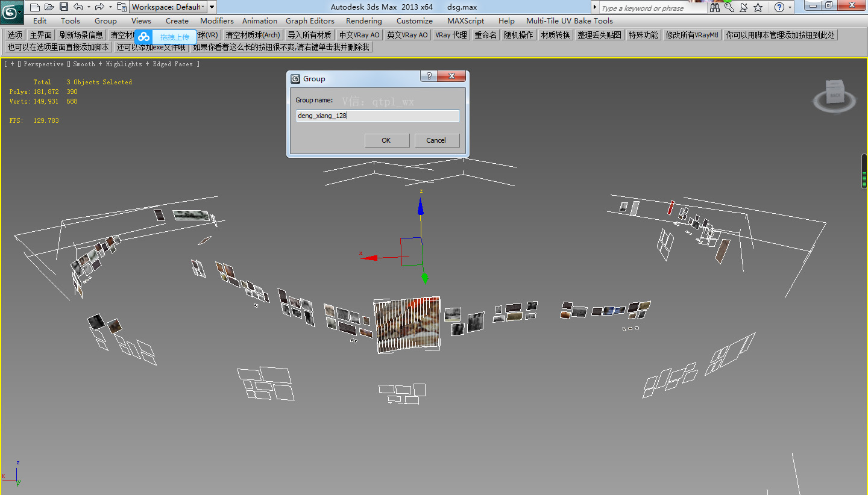Open the Edit menu
The image size is (868, 495).
tap(40, 20)
